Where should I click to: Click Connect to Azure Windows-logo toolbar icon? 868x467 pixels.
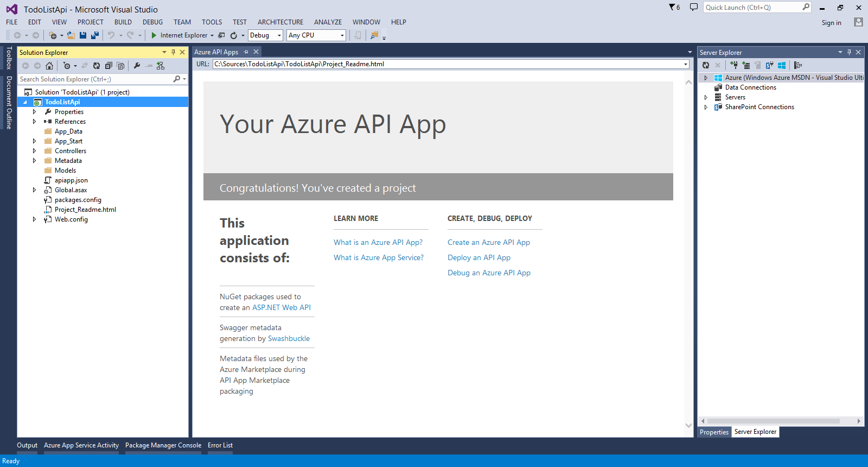click(782, 65)
